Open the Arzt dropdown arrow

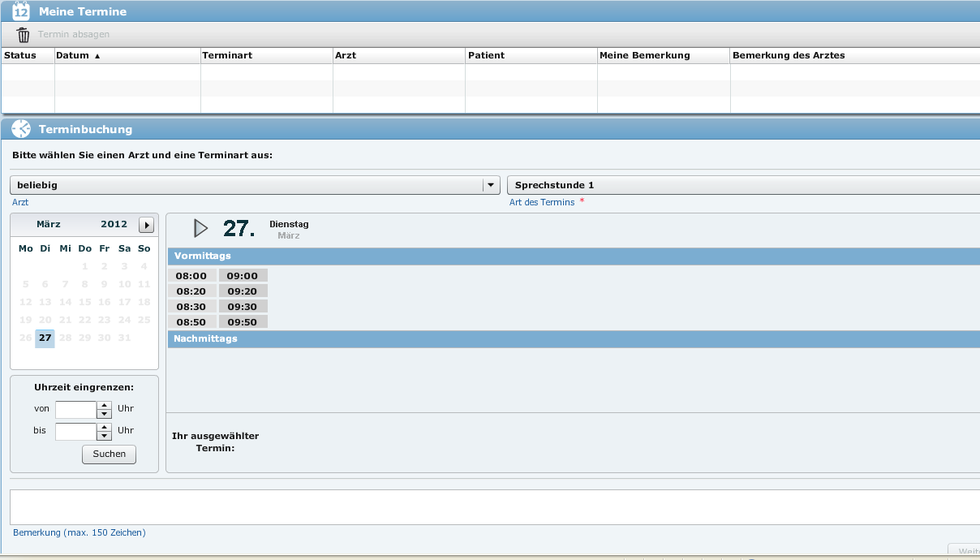pos(491,185)
